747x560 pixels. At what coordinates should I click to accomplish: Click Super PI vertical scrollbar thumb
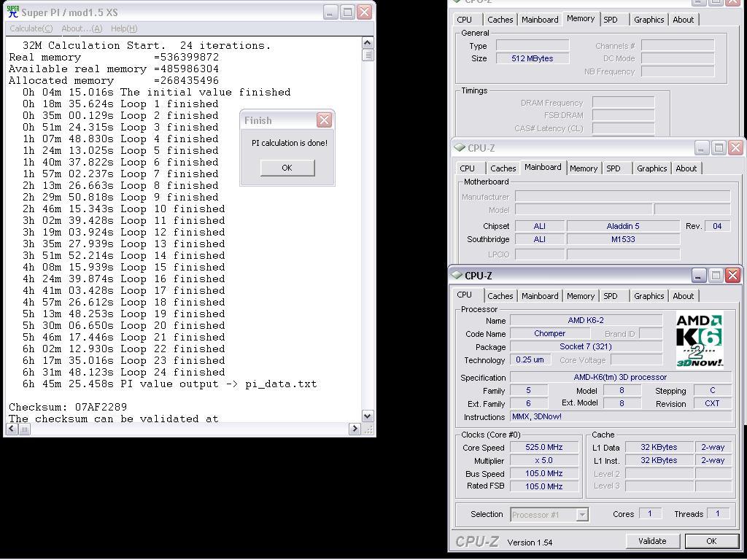coord(368,55)
